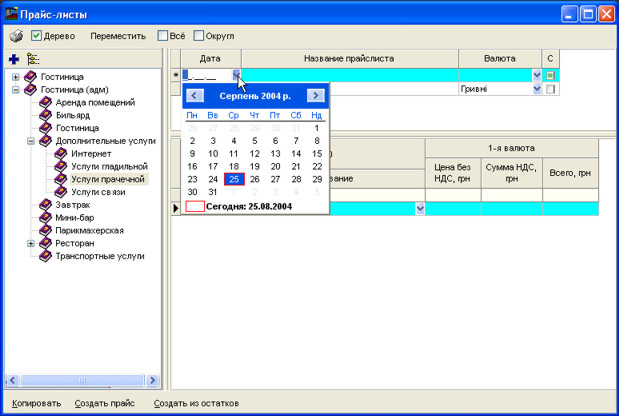
Task: Select Транспортные услуги in the tree
Action: [99, 256]
